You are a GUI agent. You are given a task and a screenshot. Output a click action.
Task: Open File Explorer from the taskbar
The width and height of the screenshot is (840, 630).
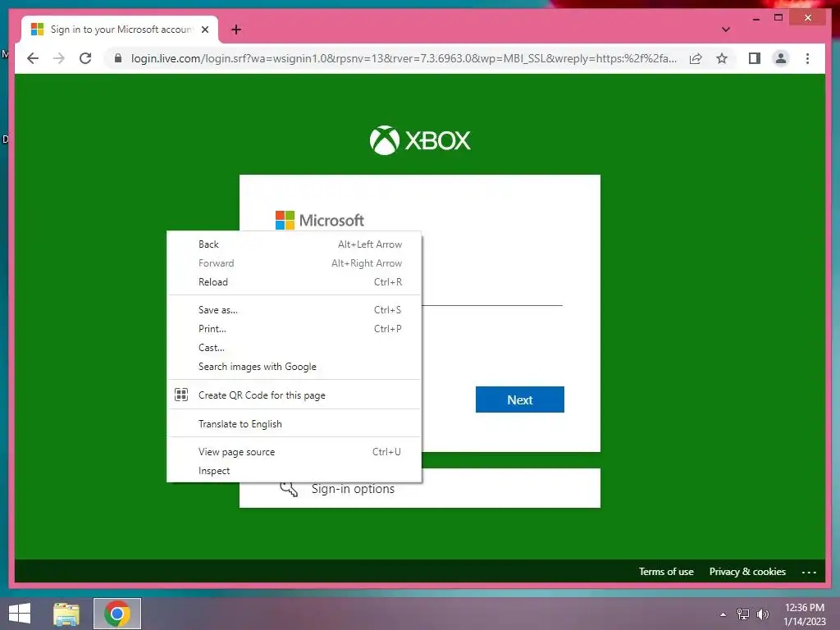[x=66, y=614]
